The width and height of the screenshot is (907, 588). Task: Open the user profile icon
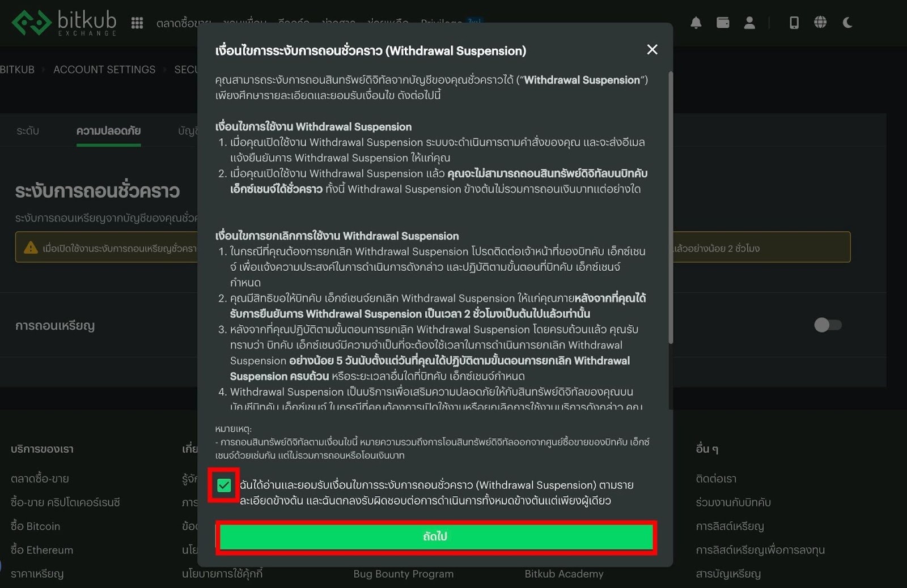pos(749,23)
